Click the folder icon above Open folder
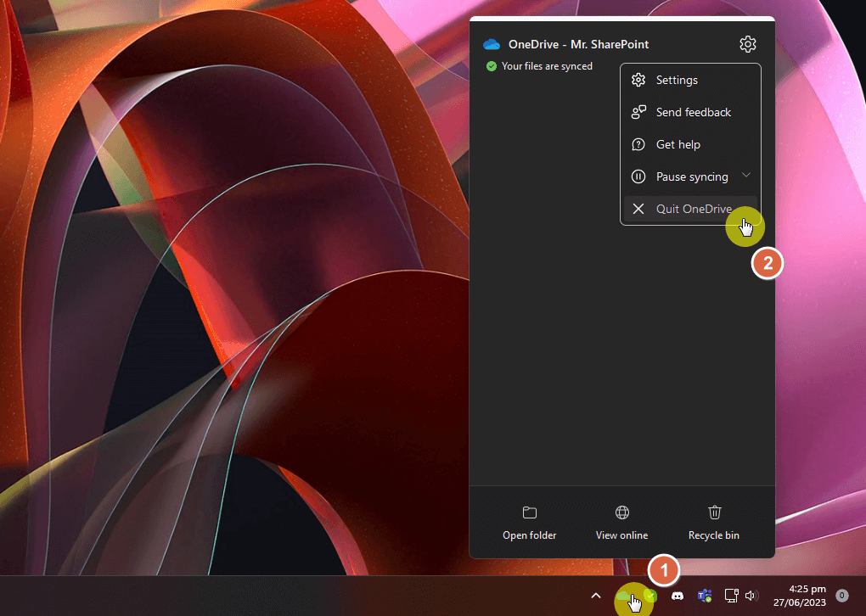Screen dimensions: 866x616 point(529,512)
